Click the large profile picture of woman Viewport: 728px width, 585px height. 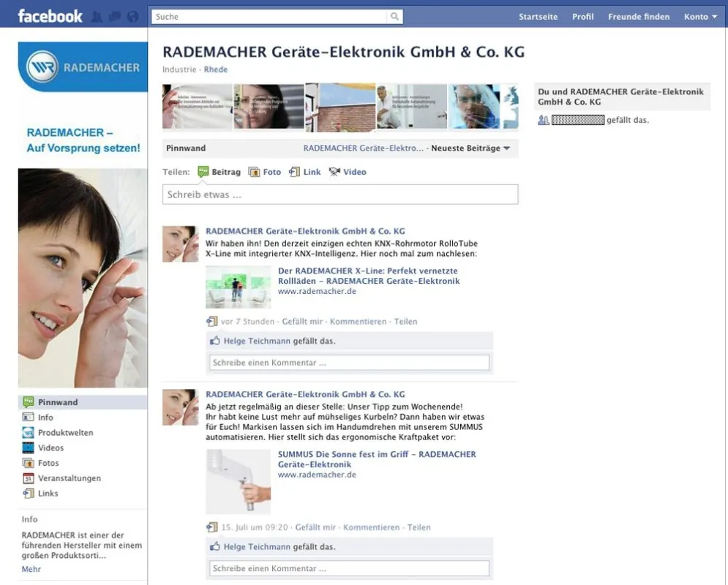[x=83, y=277]
